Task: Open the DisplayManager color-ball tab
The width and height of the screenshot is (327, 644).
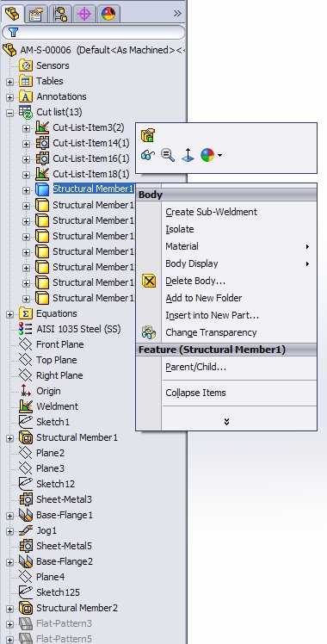Action: coord(108,14)
